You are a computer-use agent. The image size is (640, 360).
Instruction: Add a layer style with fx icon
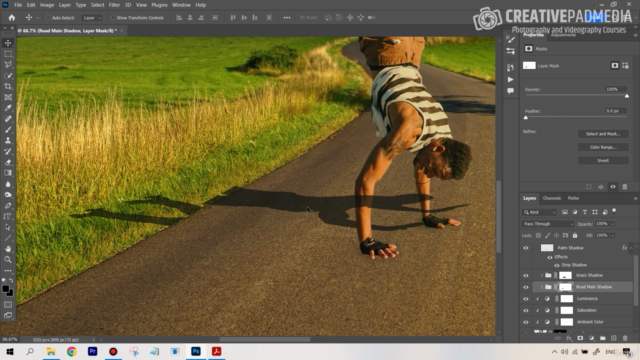point(569,338)
